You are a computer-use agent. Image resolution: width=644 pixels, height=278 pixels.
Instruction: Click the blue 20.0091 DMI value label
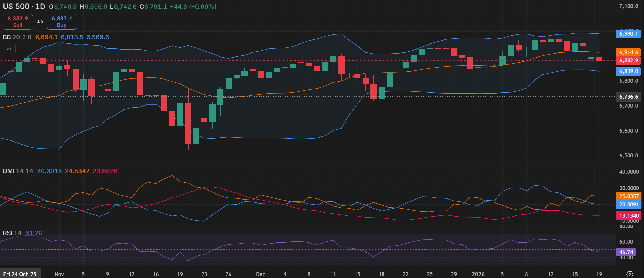[x=629, y=205]
